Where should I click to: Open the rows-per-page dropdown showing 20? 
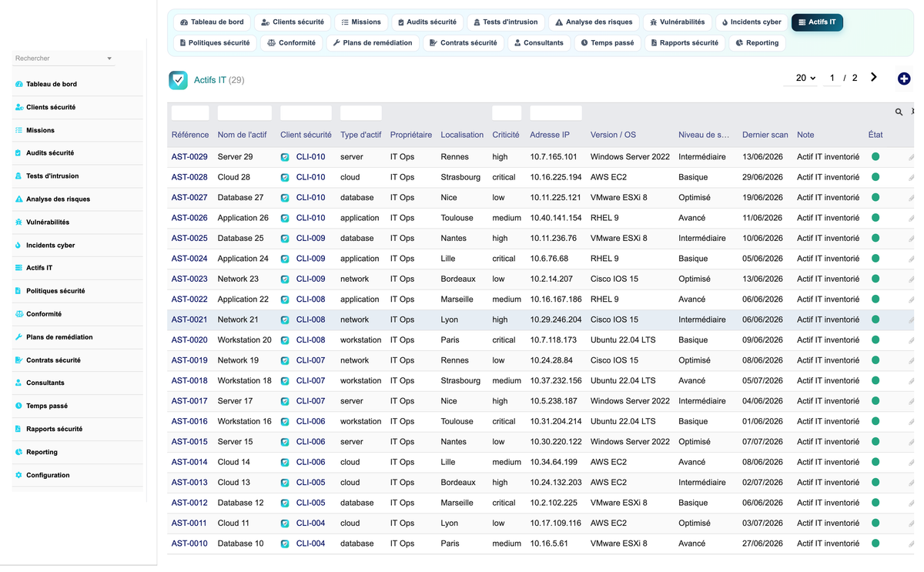pyautogui.click(x=805, y=78)
